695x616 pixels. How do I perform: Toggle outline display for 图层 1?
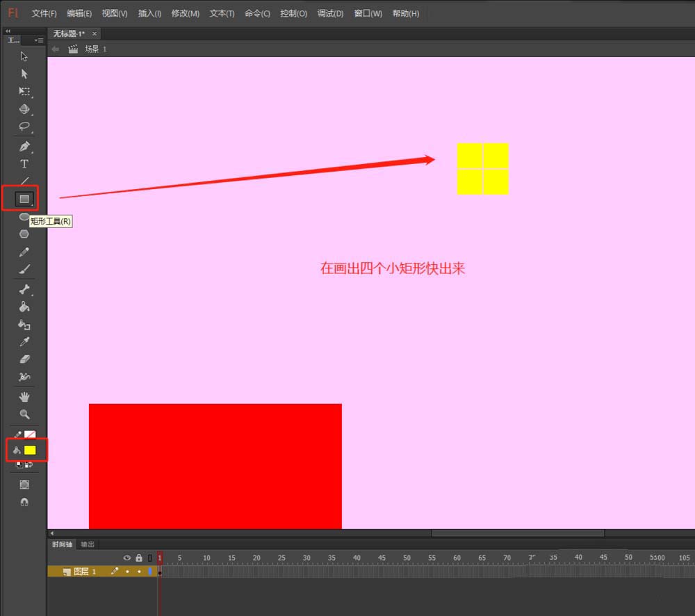[149, 572]
